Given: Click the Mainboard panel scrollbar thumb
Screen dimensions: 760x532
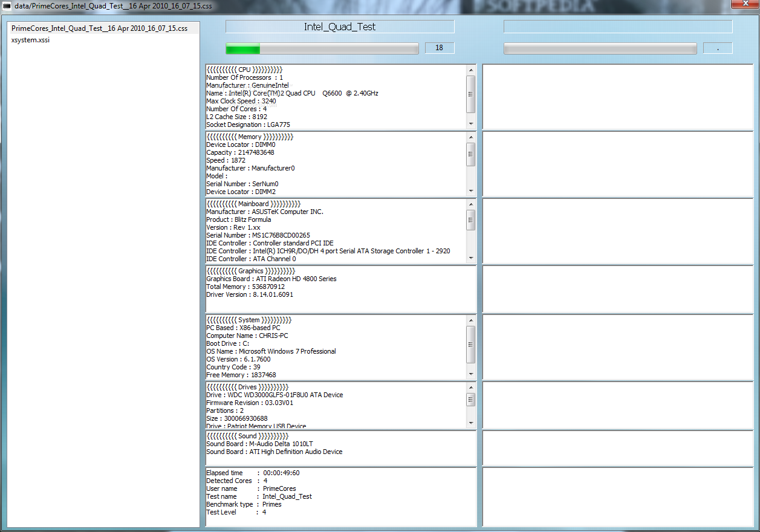Looking at the screenshot, I should coord(471,220).
